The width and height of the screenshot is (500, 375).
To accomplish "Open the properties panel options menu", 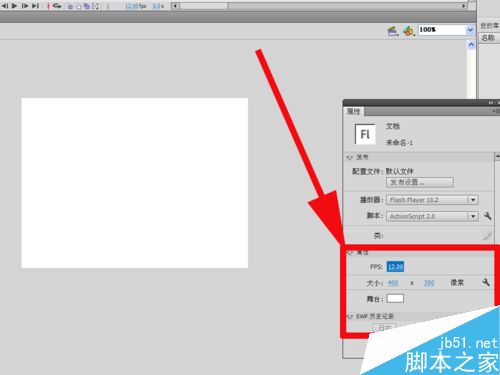I will tap(496, 111).
